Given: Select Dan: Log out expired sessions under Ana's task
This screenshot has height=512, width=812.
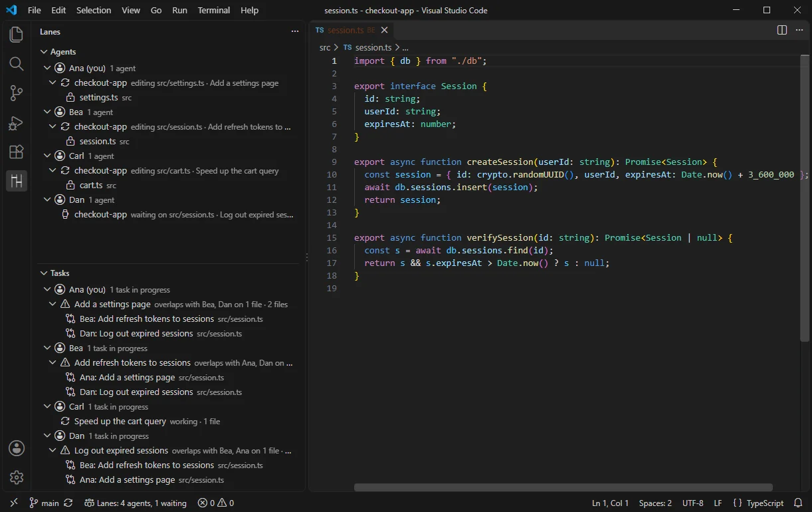Looking at the screenshot, I should pyautogui.click(x=136, y=333).
